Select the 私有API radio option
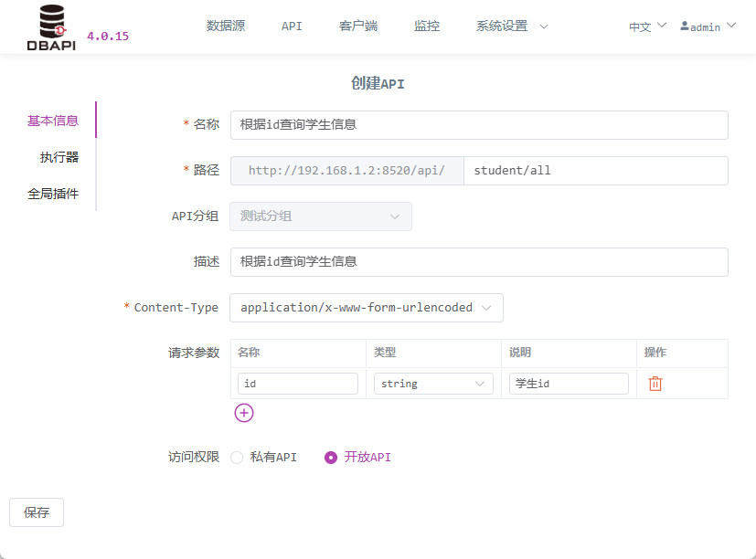The image size is (756, 559). 237,458
